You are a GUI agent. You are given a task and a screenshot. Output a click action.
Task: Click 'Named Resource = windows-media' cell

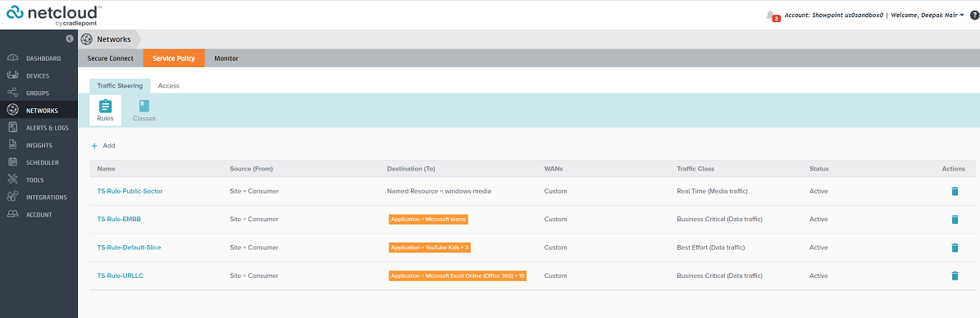[439, 191]
